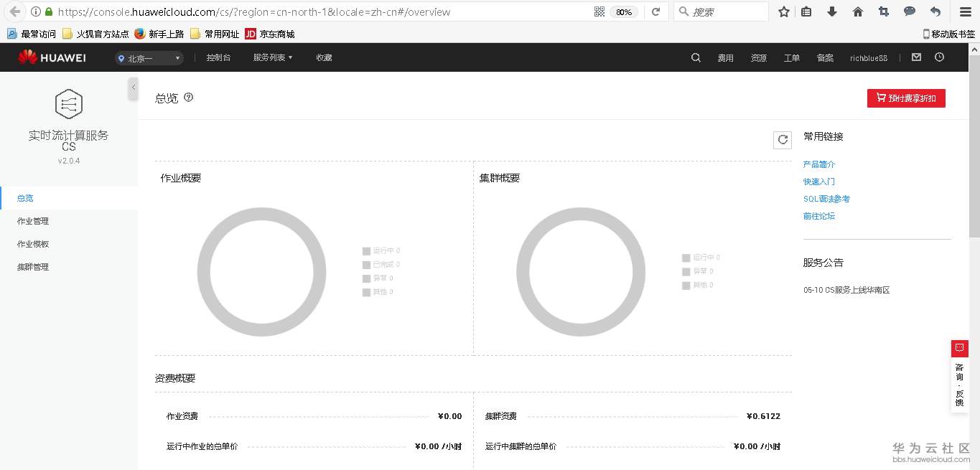Viewport: 980px width, 470px height.
Task: Select 作业管理 in the sidebar menu
Action: click(x=34, y=221)
